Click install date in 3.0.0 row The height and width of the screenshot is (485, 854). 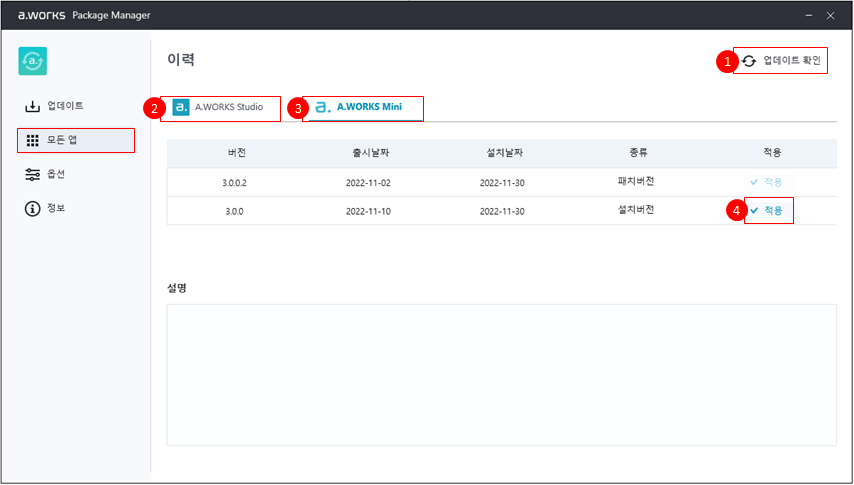click(502, 211)
